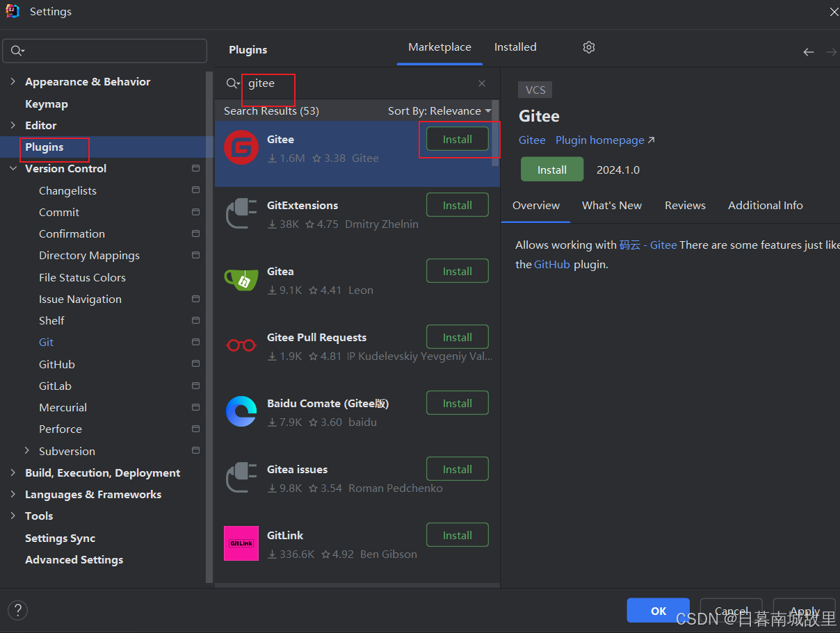Install the Gitee Pull Requests plugin

(x=458, y=337)
